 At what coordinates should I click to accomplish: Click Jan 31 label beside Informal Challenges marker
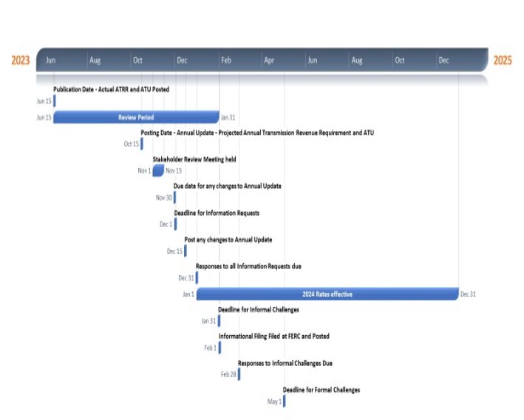coord(208,321)
